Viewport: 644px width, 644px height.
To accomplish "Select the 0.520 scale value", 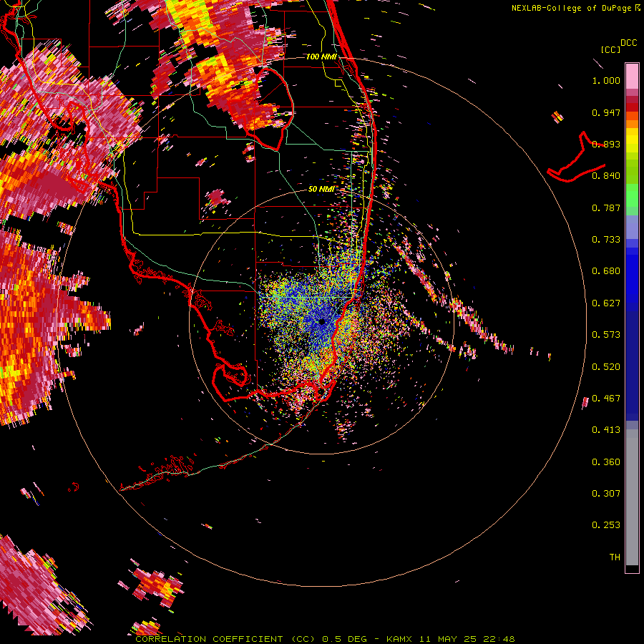I will (x=606, y=367).
